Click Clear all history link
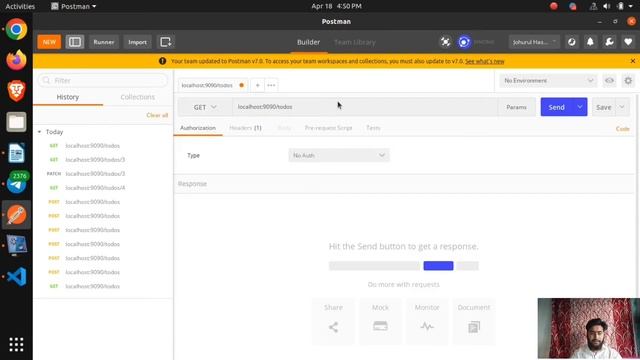Screen dimensions: 640x360 click(x=157, y=115)
